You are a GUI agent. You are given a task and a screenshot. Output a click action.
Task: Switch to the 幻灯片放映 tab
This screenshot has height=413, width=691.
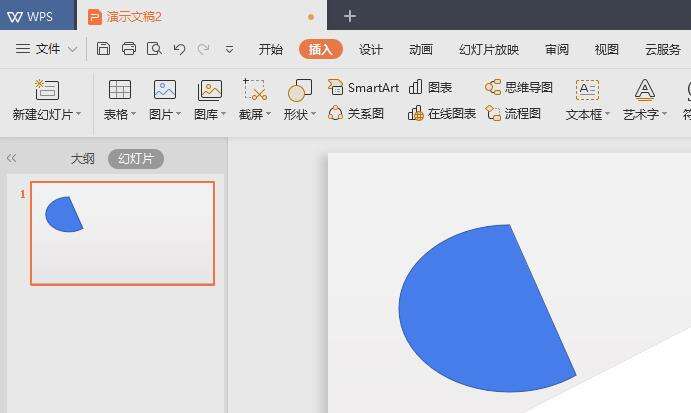pyautogui.click(x=489, y=49)
